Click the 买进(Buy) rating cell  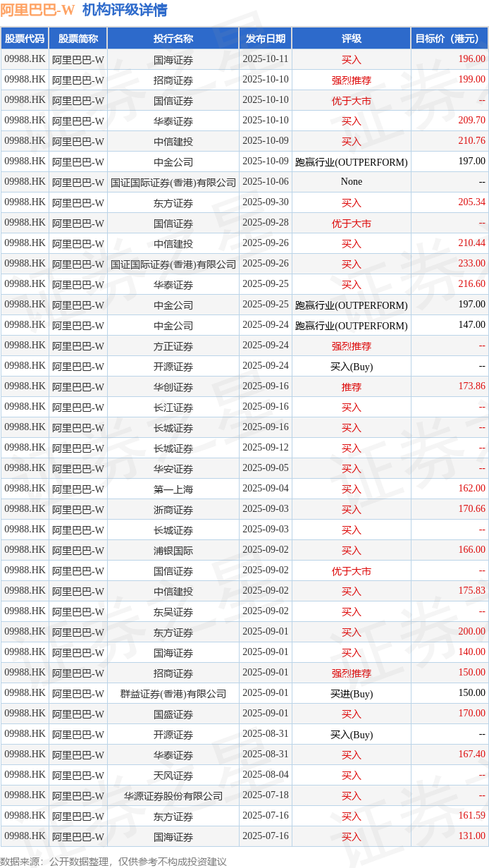click(x=352, y=693)
